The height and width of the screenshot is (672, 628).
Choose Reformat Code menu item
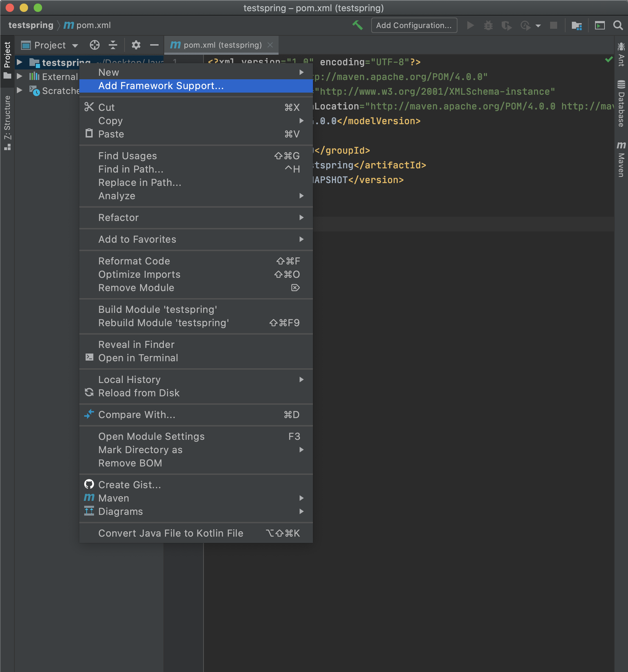tap(196, 261)
